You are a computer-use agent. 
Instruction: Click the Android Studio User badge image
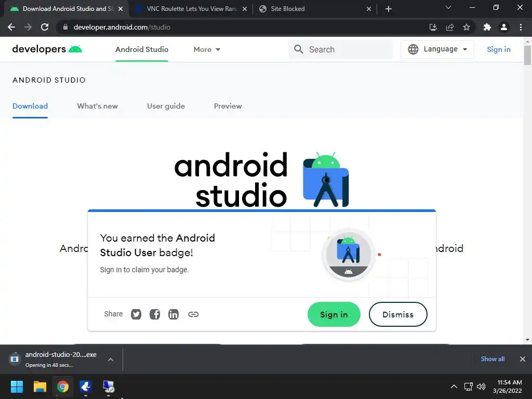[349, 255]
